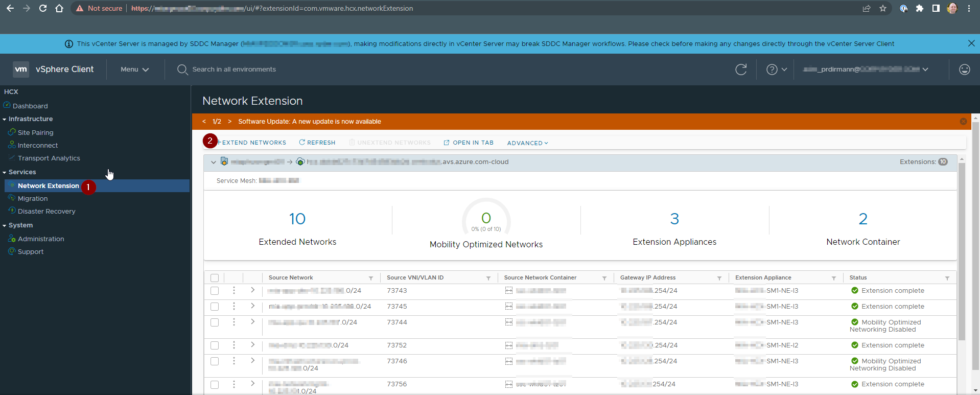Image resolution: width=980 pixels, height=395 pixels.
Task: Expand the row details for VNI 73744
Action: pos(252,322)
